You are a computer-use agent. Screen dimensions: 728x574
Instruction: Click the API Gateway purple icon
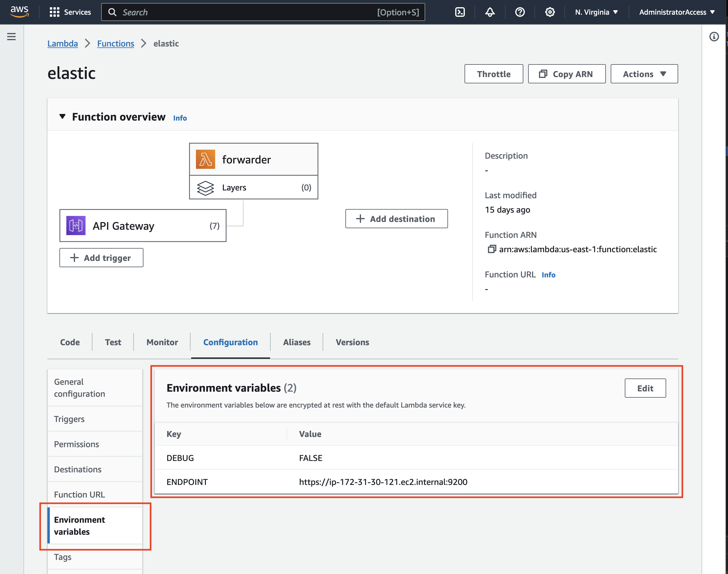pos(76,226)
